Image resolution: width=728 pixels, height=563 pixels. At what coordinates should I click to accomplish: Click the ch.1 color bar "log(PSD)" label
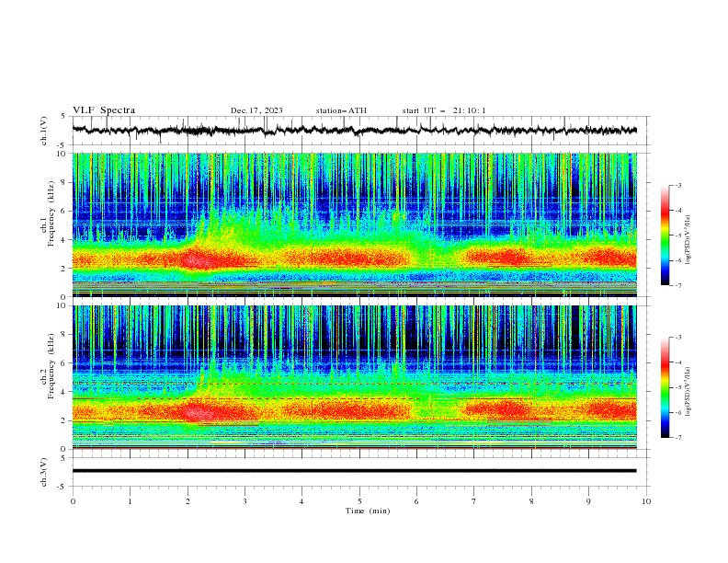[x=688, y=240]
